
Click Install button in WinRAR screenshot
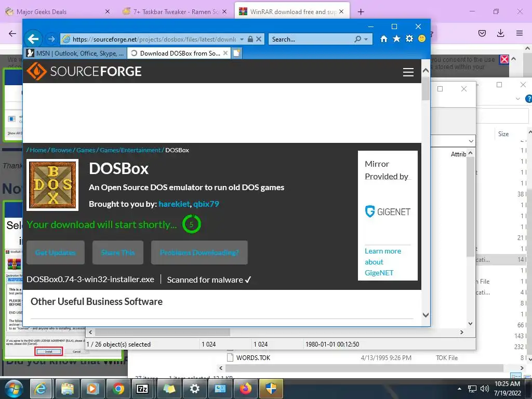point(48,352)
